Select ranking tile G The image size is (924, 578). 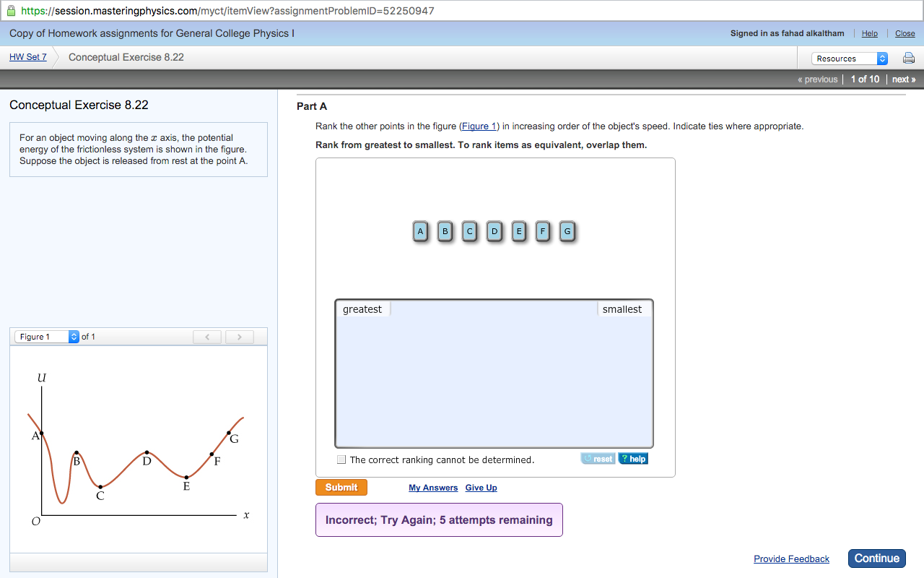(x=567, y=231)
